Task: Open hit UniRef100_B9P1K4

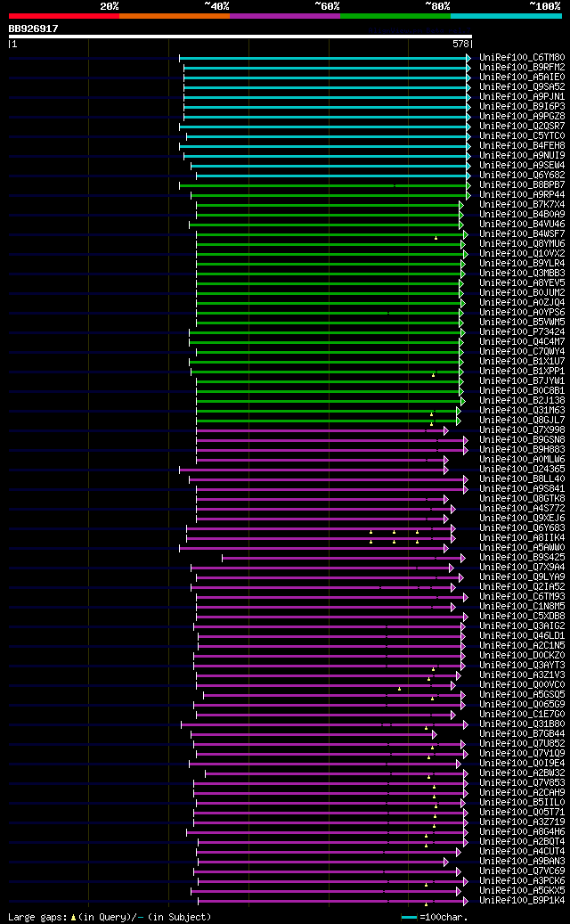Action: click(x=522, y=901)
